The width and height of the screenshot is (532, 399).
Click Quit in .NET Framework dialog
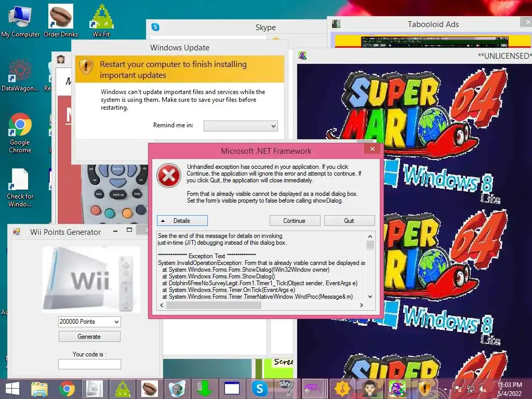[349, 220]
